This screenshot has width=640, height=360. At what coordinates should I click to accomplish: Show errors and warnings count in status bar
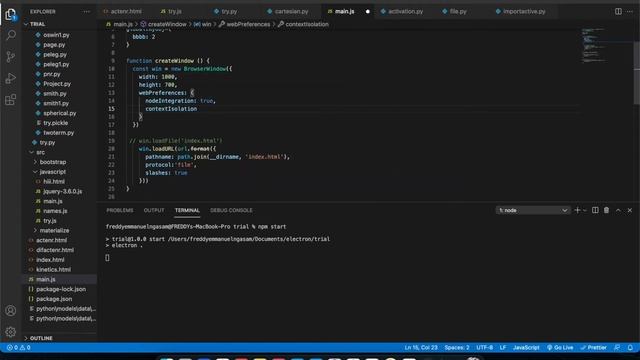pos(18,348)
